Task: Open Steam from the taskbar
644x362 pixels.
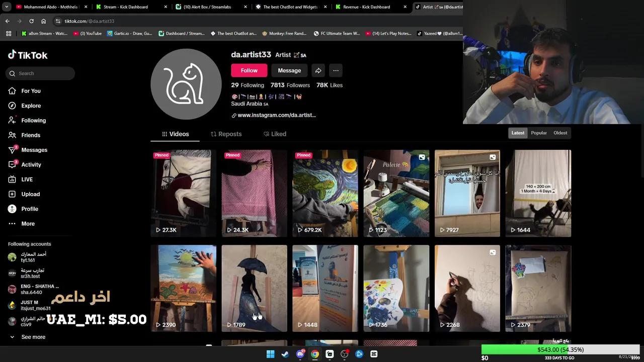Action: tap(285, 354)
